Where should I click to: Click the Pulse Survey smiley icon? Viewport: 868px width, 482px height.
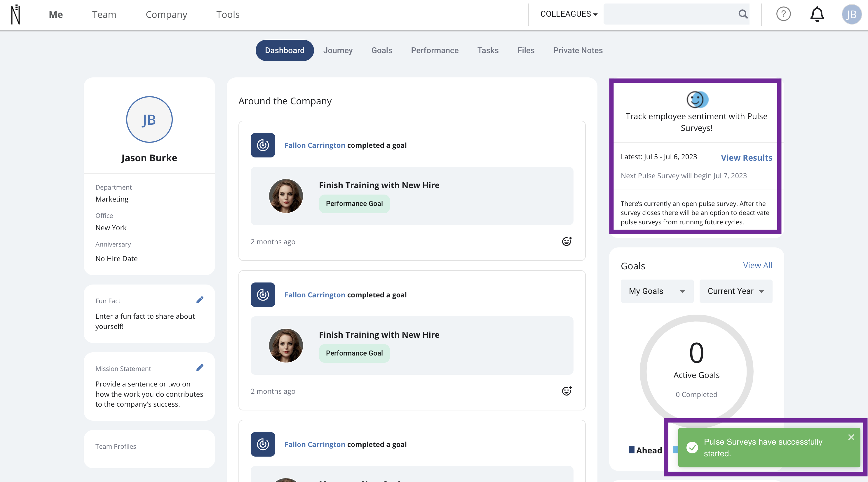[x=697, y=100]
